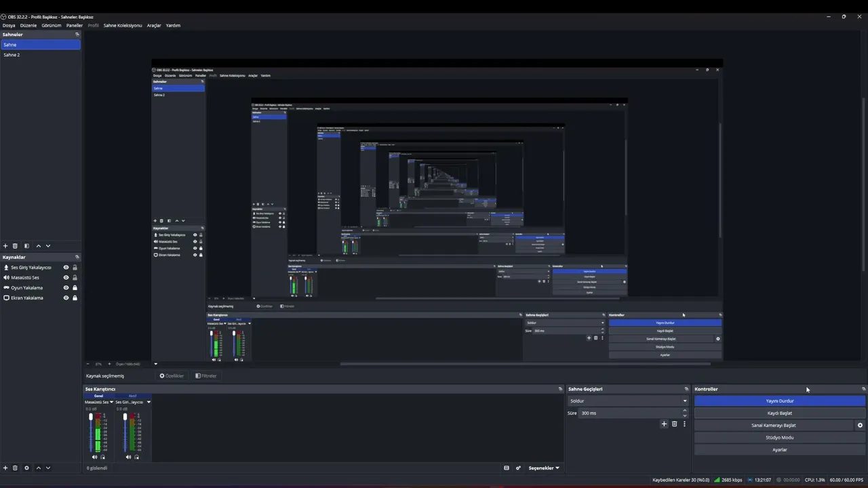Move scene up with the arrow icon
868x488 pixels.
(38, 246)
